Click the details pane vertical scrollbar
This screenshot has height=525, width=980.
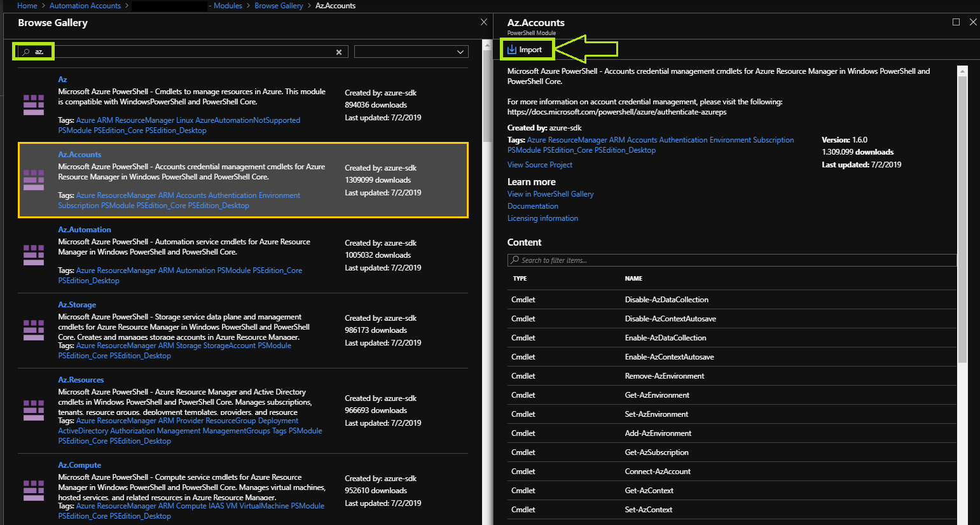(962, 220)
